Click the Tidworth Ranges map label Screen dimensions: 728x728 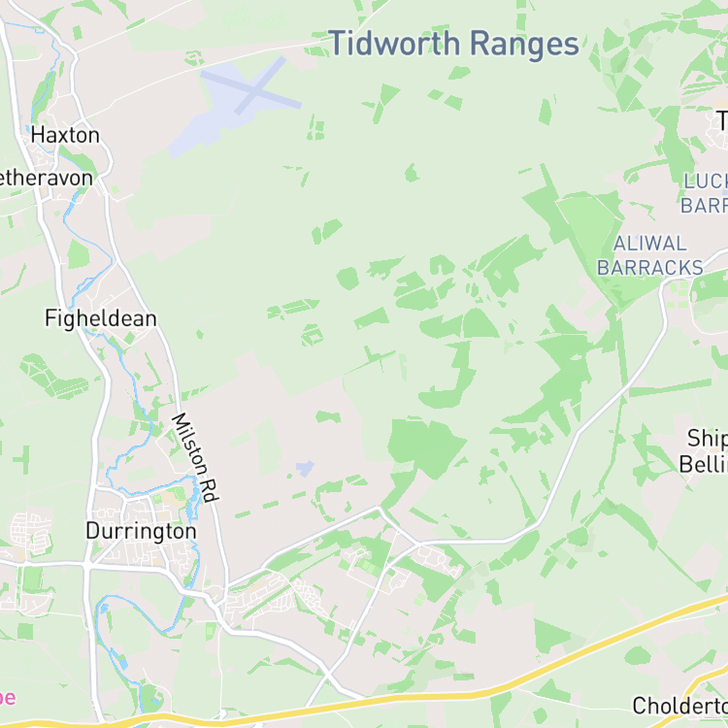(453, 44)
